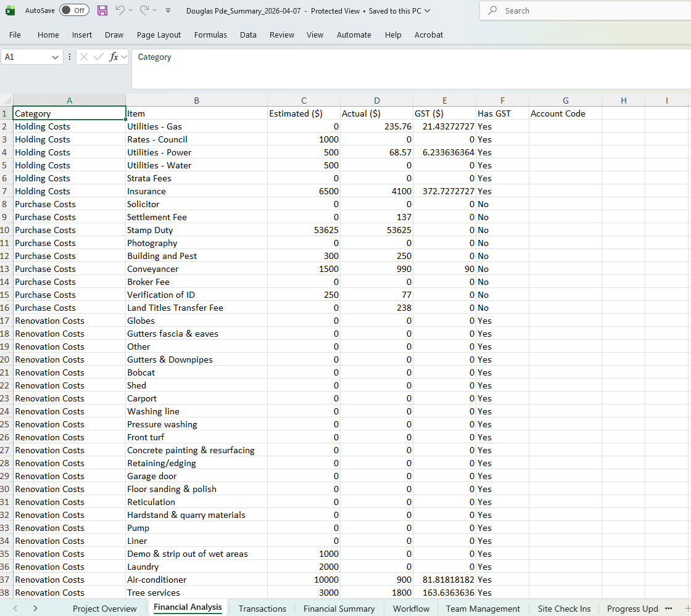This screenshot has height=616, width=691.
Task: Open the Name Box dropdown arrow
Action: pos(55,57)
